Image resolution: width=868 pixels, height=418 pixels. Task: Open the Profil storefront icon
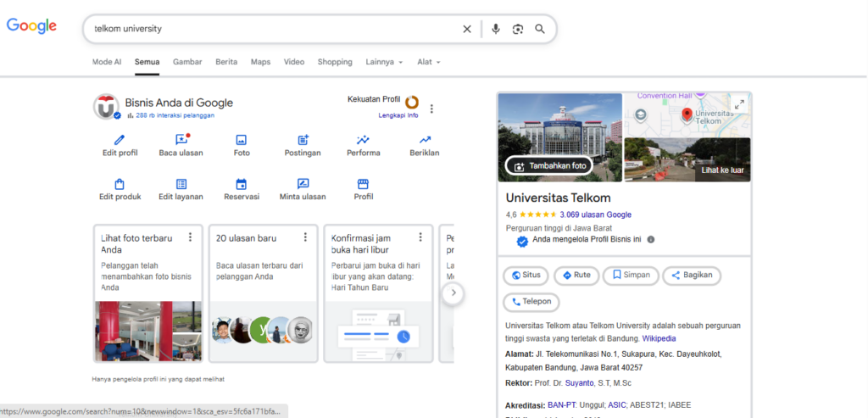point(363,184)
